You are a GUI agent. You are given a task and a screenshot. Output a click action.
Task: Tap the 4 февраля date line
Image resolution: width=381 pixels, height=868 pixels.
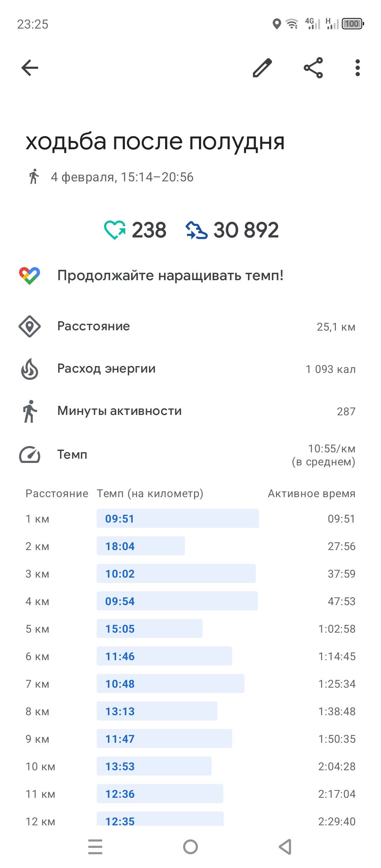(122, 177)
